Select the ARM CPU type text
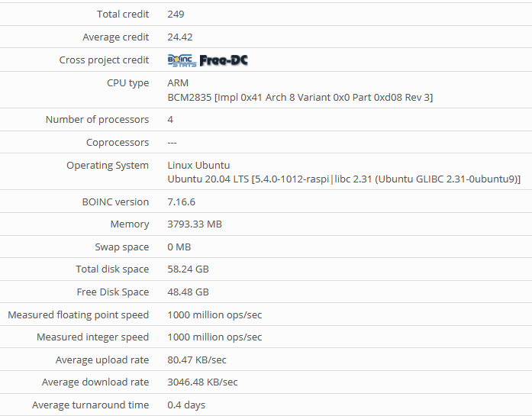This screenshot has height=416, width=532. tap(178, 82)
